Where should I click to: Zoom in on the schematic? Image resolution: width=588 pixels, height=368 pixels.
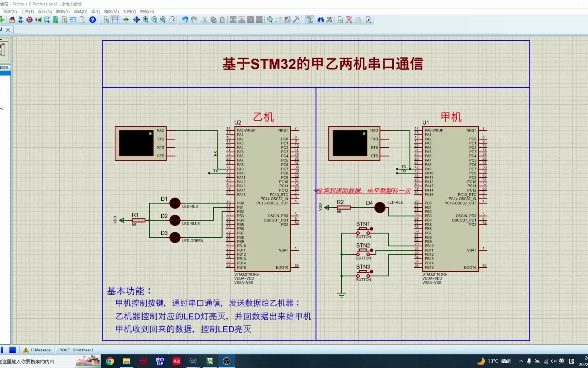[x=145, y=19]
